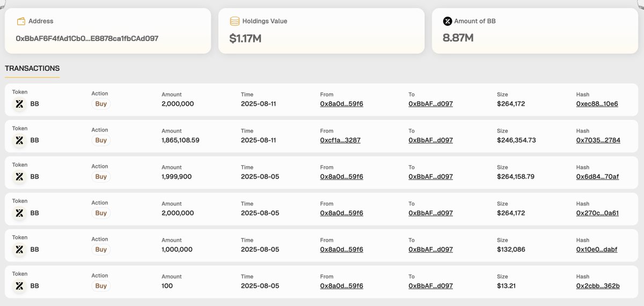Click BB token icon in 1,865,108.59 row
The image size is (644, 306).
click(19, 141)
